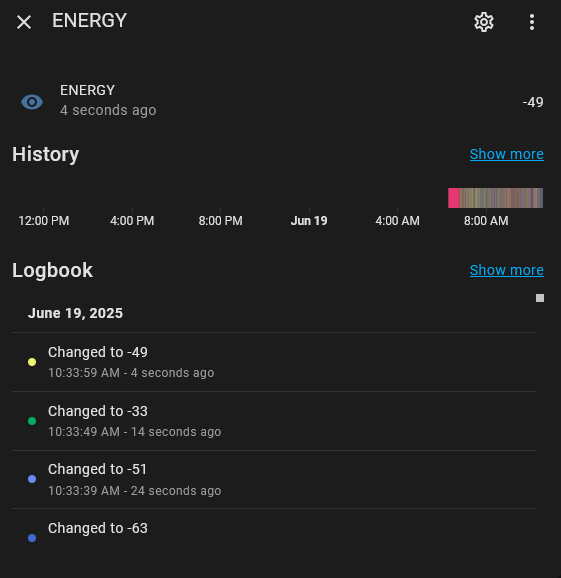The image size is (561, 578).
Task: Show more of the Logbook section
Action: (x=506, y=270)
